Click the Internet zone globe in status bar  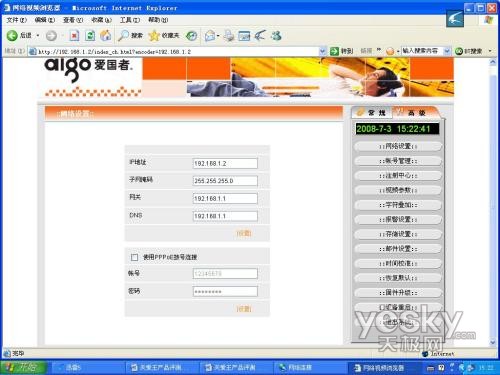point(425,354)
